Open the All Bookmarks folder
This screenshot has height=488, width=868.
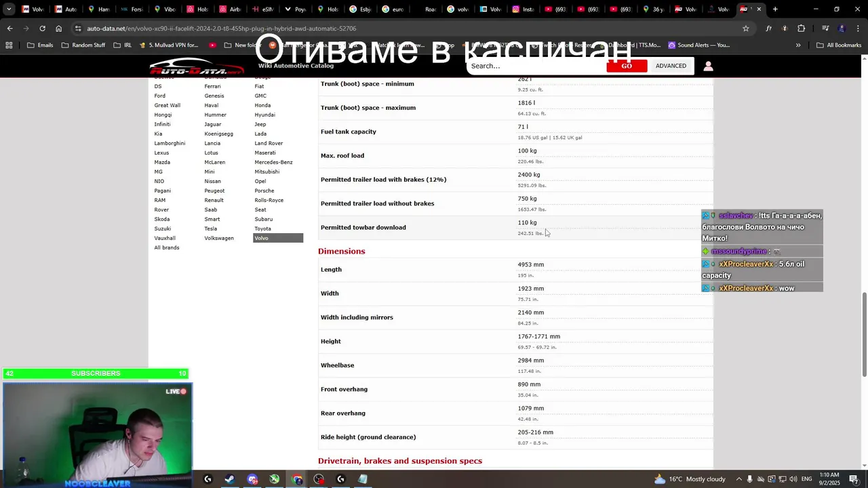pyautogui.click(x=839, y=45)
